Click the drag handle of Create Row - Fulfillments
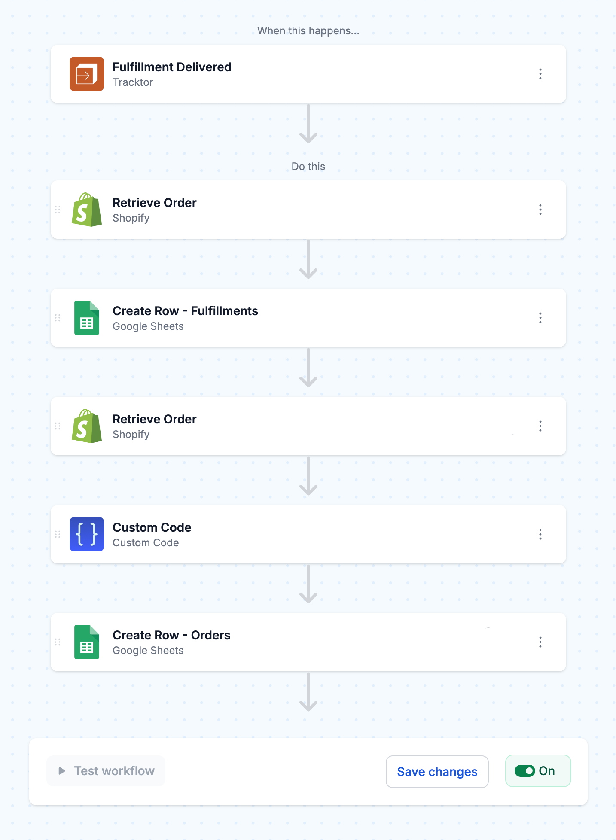This screenshot has width=616, height=840. pos(58,318)
